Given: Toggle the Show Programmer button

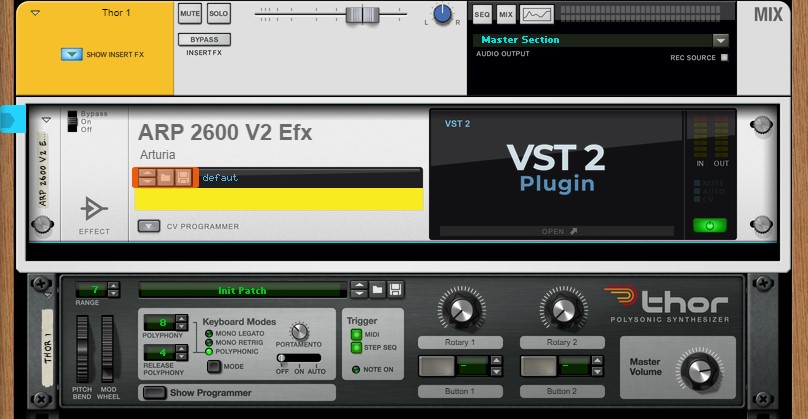Looking at the screenshot, I should click(154, 393).
